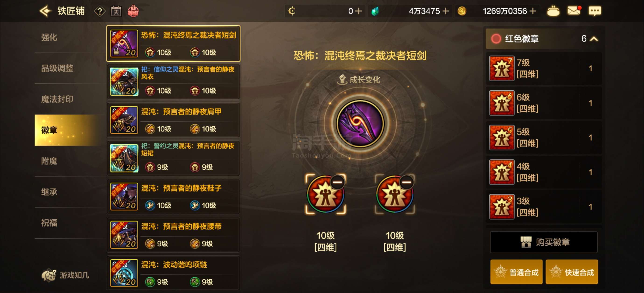644x293 pixels.
Task: Open the help question mark icon
Action: point(99,11)
